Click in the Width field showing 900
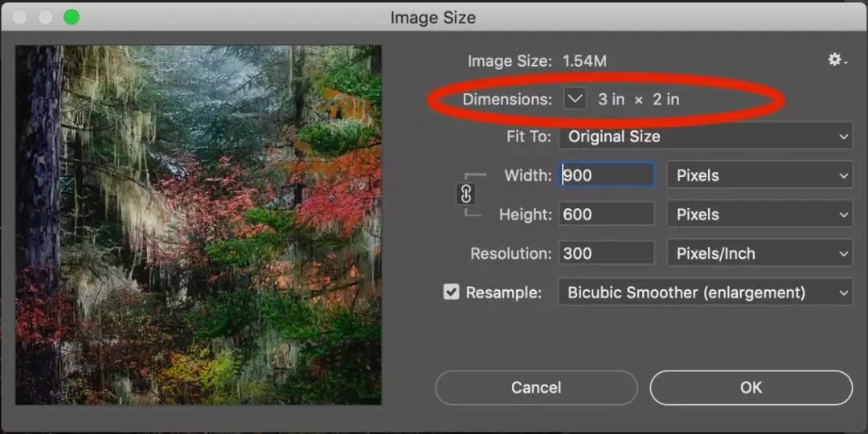 [607, 175]
